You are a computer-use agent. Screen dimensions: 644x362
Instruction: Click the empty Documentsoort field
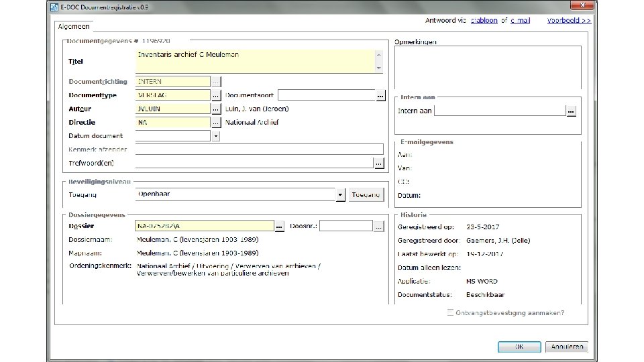click(x=327, y=95)
